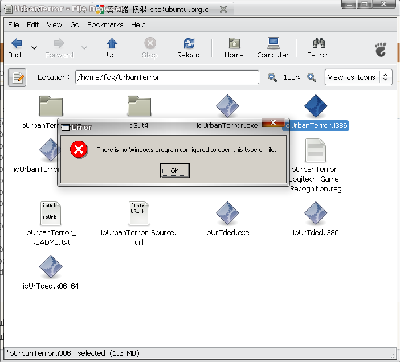Close the browser tab in title bar
The image size is (400, 362).
[x=223, y=9]
